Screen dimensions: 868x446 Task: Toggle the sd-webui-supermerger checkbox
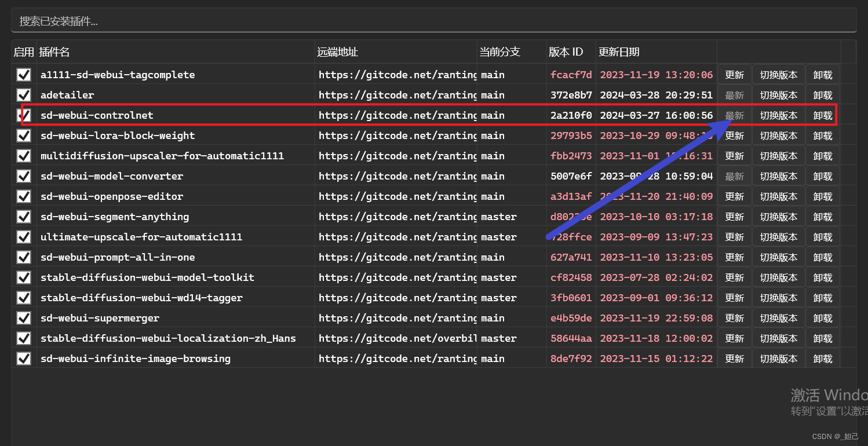tap(24, 318)
